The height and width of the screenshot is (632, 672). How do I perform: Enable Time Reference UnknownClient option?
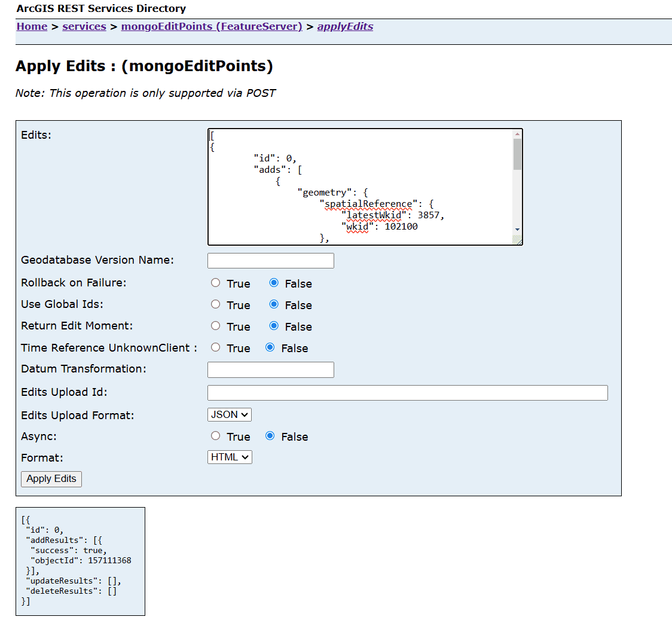coord(215,347)
